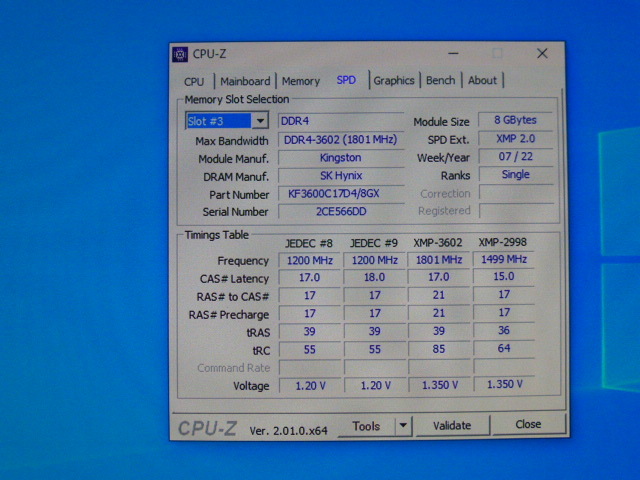The image size is (640, 480).
Task: Click the XMP-2998 column header
Action: pyautogui.click(x=502, y=242)
